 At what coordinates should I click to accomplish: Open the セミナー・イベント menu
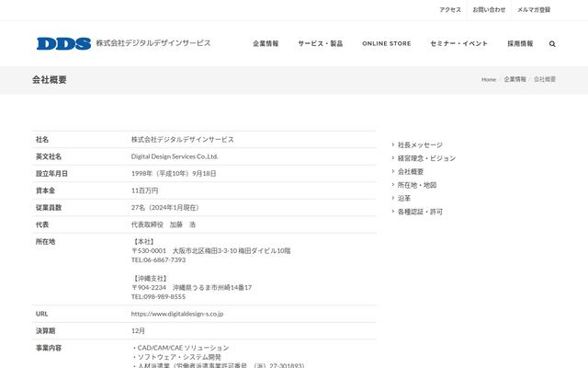459,43
